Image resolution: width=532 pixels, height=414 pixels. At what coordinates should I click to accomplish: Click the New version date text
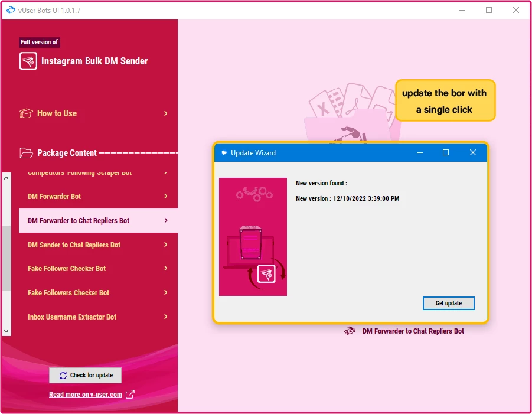coord(347,198)
